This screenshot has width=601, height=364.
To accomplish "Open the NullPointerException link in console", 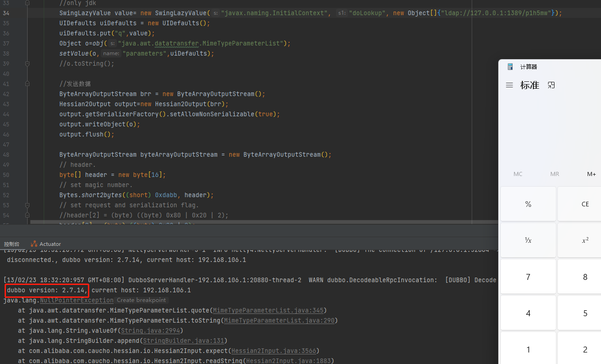I will point(77,300).
